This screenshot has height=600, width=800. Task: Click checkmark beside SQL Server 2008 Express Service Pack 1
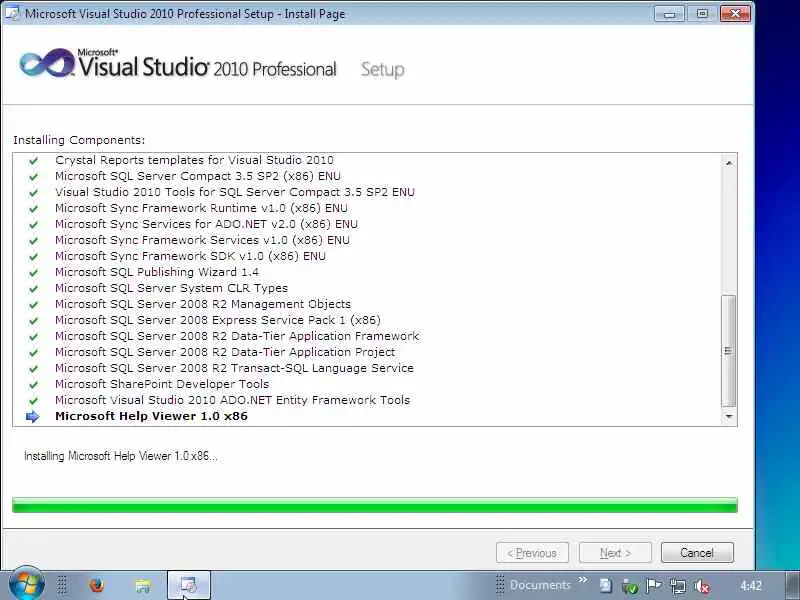click(x=33, y=320)
